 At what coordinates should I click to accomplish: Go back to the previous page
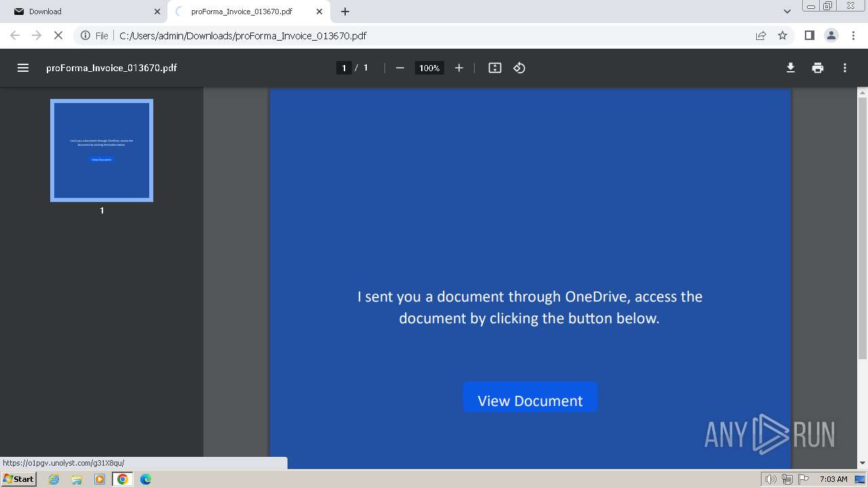point(15,35)
